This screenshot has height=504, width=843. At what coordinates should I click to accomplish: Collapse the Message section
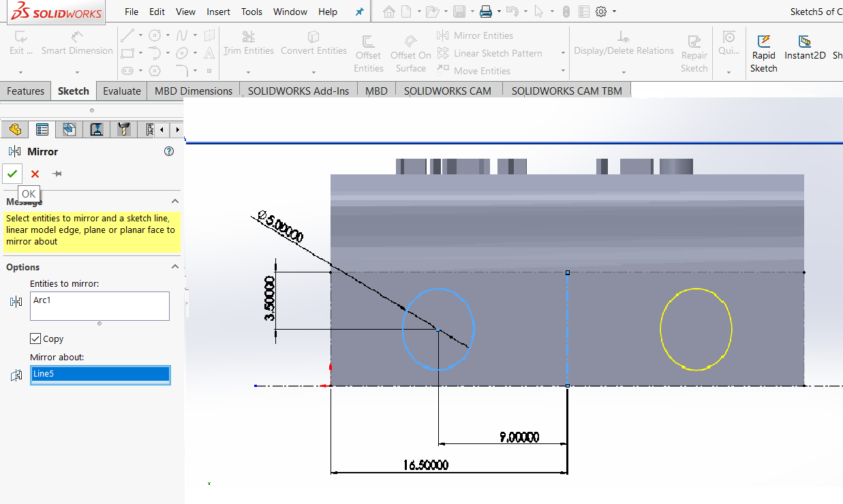click(x=175, y=202)
